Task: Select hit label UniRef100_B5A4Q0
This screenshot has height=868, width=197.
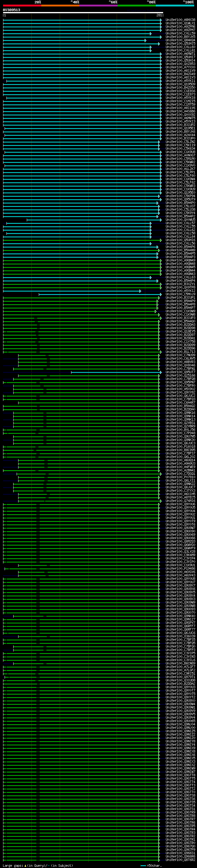Action: point(180,321)
